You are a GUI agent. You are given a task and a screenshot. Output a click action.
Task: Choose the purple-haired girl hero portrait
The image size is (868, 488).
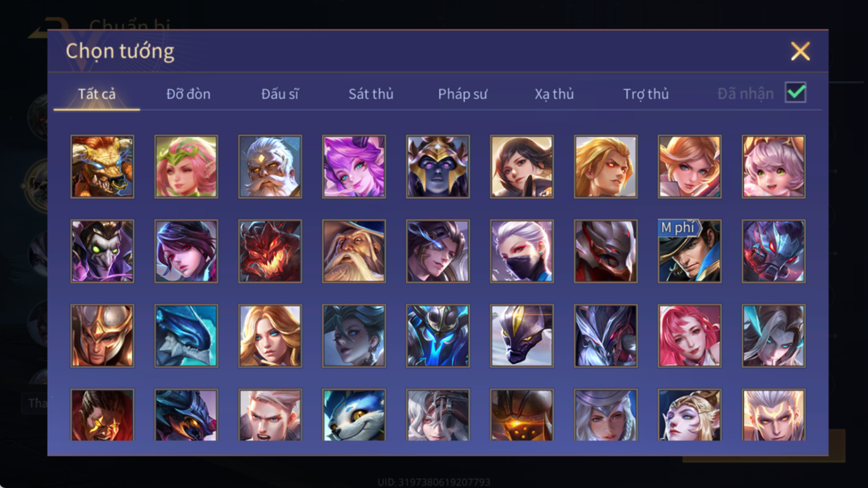[354, 167]
